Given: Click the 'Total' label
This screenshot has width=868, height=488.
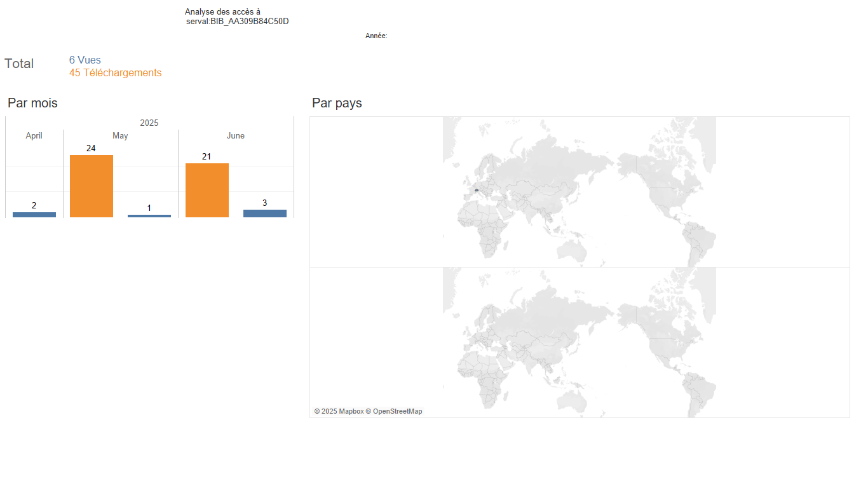Looking at the screenshot, I should tap(19, 64).
